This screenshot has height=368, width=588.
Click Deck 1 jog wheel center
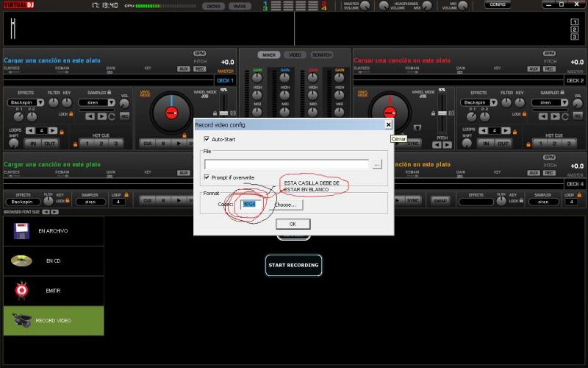tap(171, 113)
